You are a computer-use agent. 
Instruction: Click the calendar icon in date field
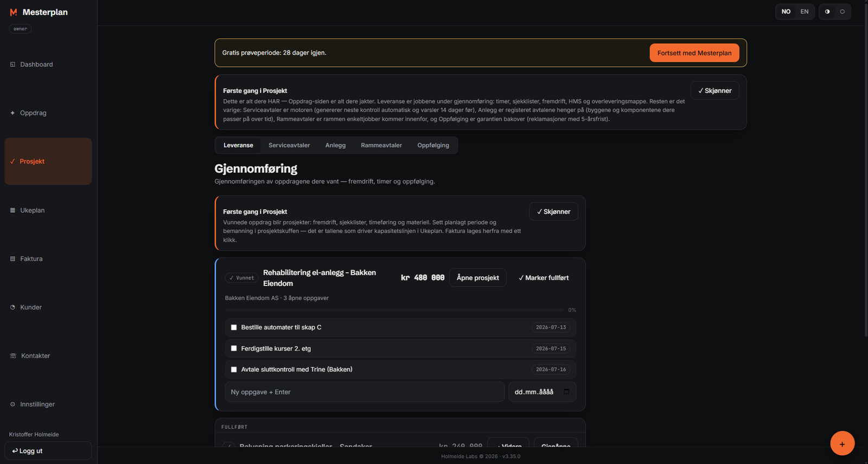(566, 392)
